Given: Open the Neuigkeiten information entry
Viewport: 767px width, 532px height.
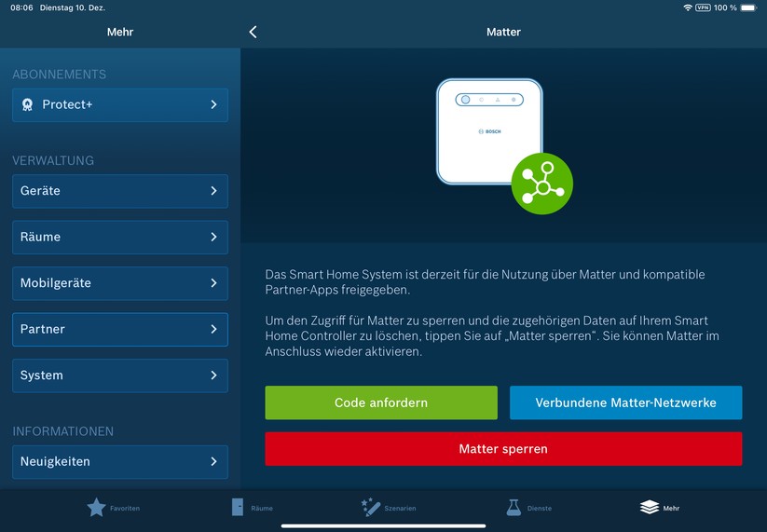Looking at the screenshot, I should pyautogui.click(x=120, y=461).
